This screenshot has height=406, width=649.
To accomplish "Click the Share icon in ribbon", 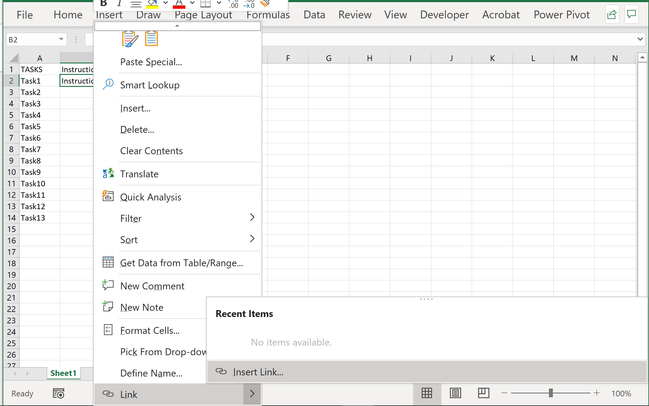I will click(x=612, y=15).
